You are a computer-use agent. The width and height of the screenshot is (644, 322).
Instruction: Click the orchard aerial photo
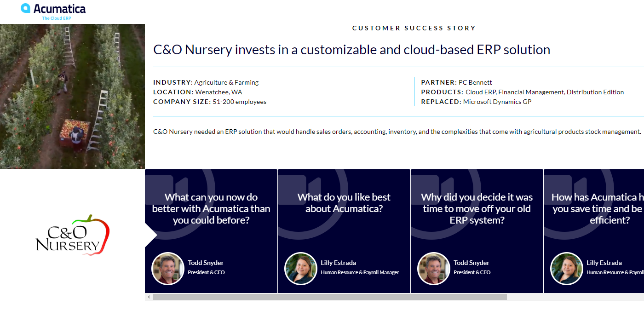click(72, 96)
